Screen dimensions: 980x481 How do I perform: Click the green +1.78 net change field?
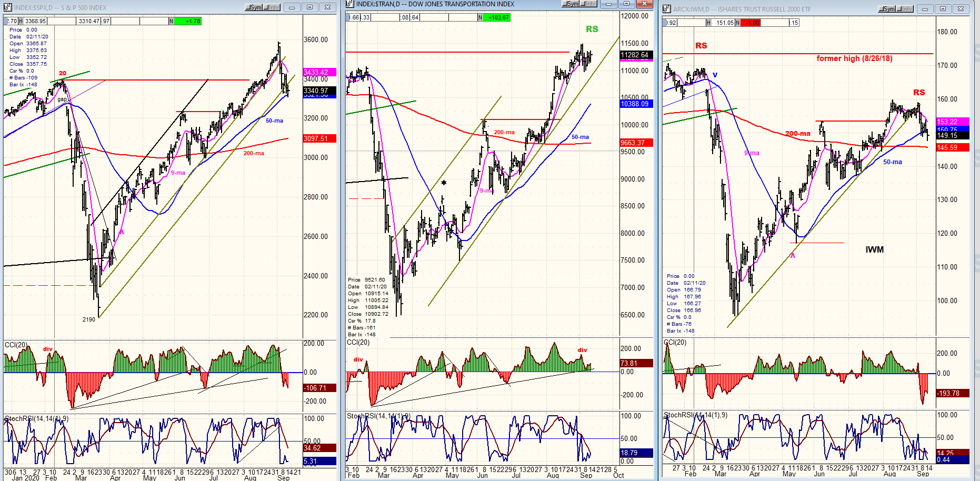click(x=187, y=21)
